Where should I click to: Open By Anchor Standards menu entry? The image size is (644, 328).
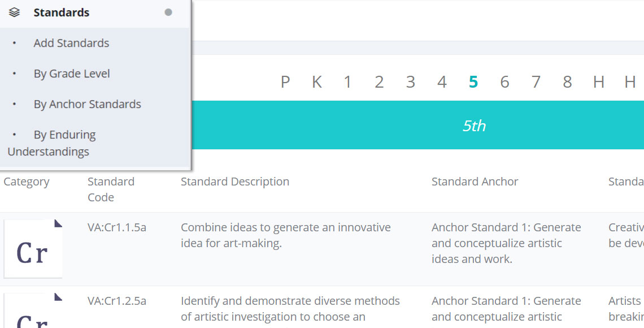(x=87, y=104)
